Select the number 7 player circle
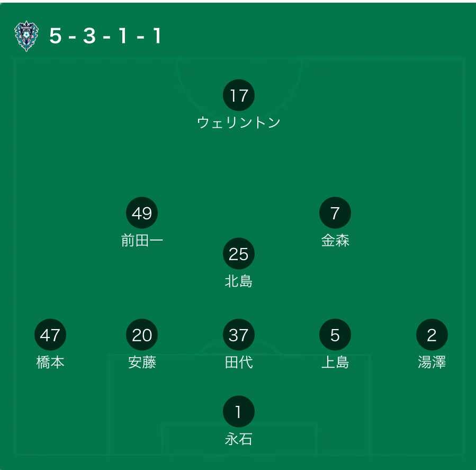The width and height of the screenshot is (476, 470). click(x=335, y=213)
